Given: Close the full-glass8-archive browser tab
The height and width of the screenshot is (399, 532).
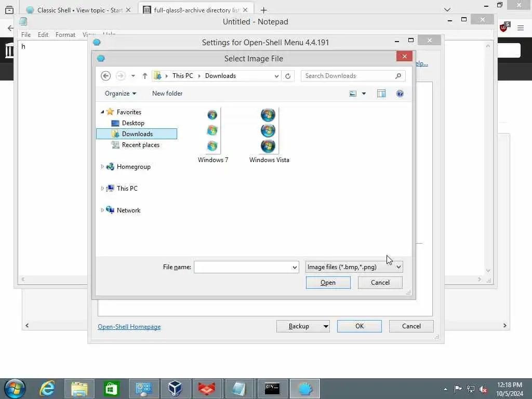Looking at the screenshot, I should [x=245, y=10].
